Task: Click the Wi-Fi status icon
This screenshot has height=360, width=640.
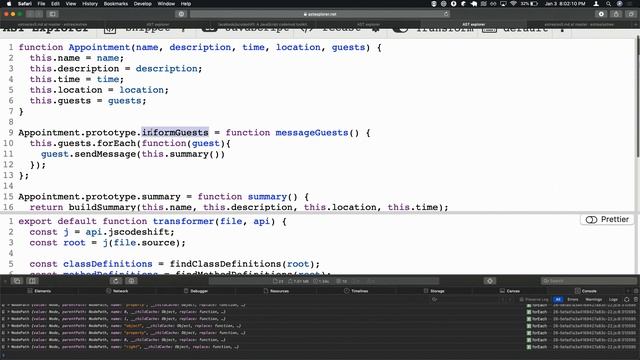Action: click(x=513, y=4)
